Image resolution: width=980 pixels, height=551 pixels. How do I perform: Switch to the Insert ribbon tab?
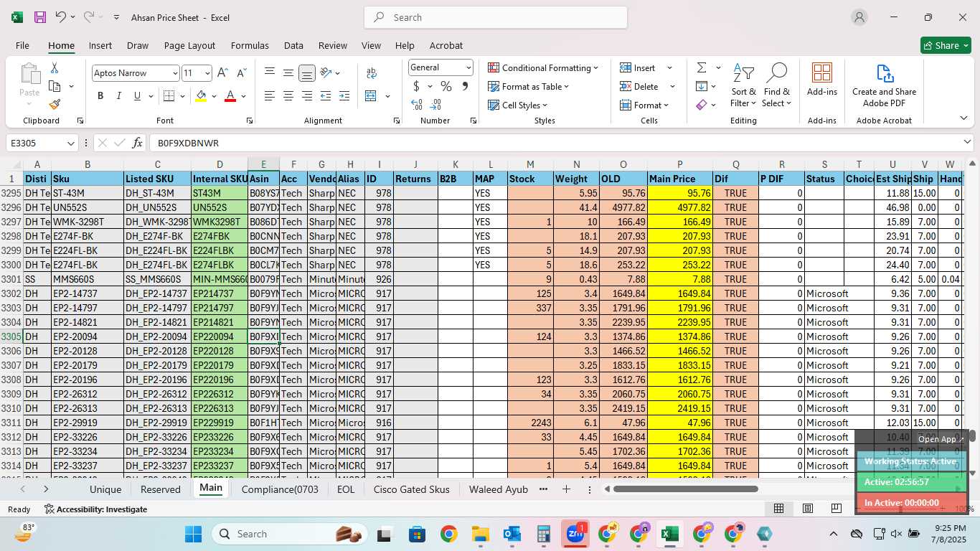(x=100, y=45)
